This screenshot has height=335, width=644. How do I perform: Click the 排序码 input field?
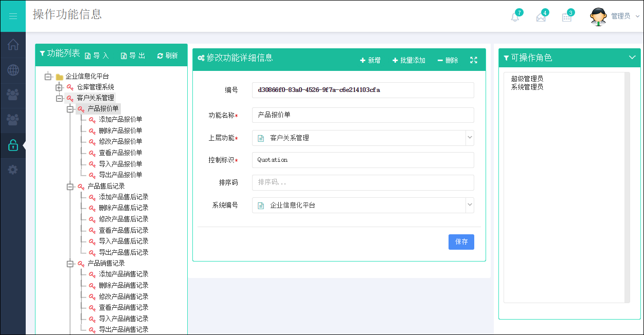tap(363, 182)
